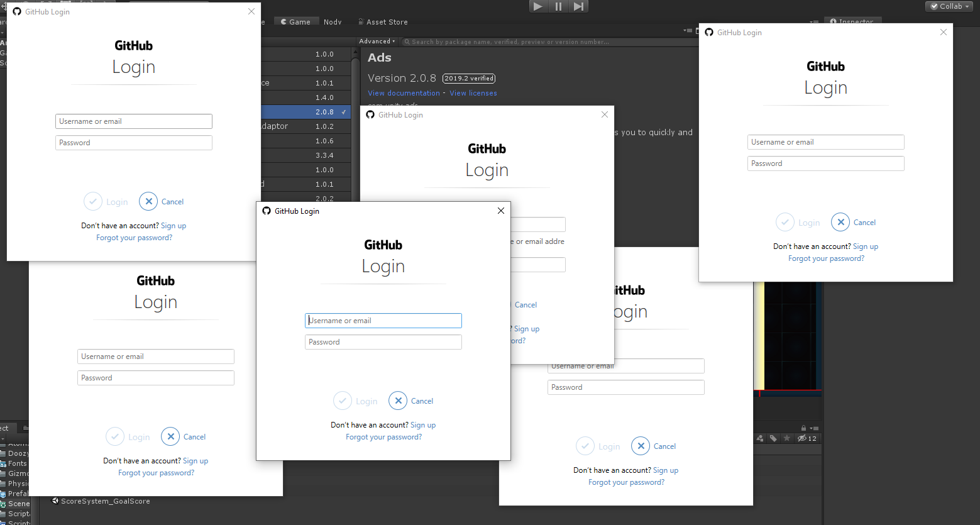Select package version row 1.4.0
Screen dimensions: 980x525
[x=306, y=97]
